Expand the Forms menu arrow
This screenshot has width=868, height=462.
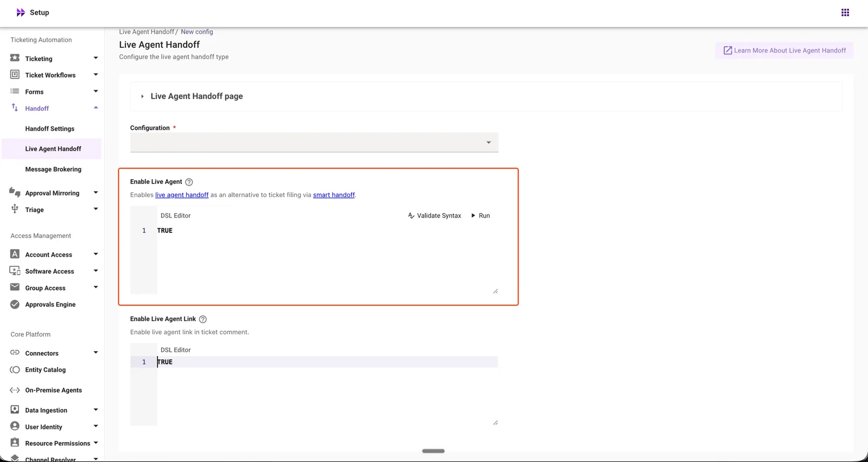pos(95,91)
